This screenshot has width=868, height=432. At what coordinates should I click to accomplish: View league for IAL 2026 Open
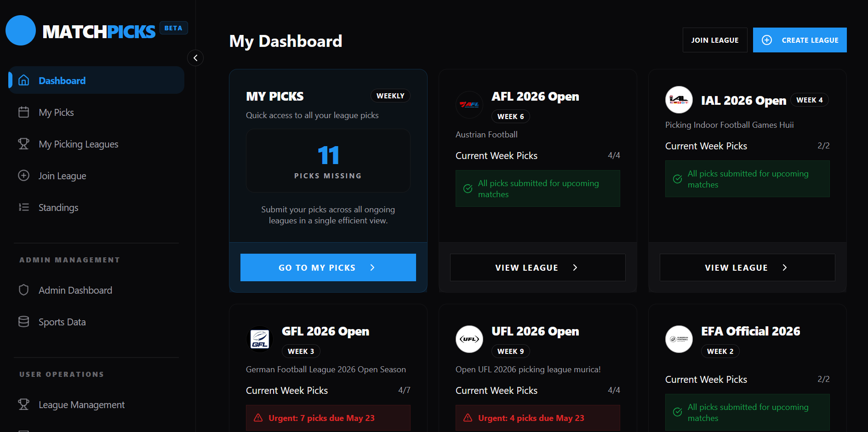click(x=748, y=267)
